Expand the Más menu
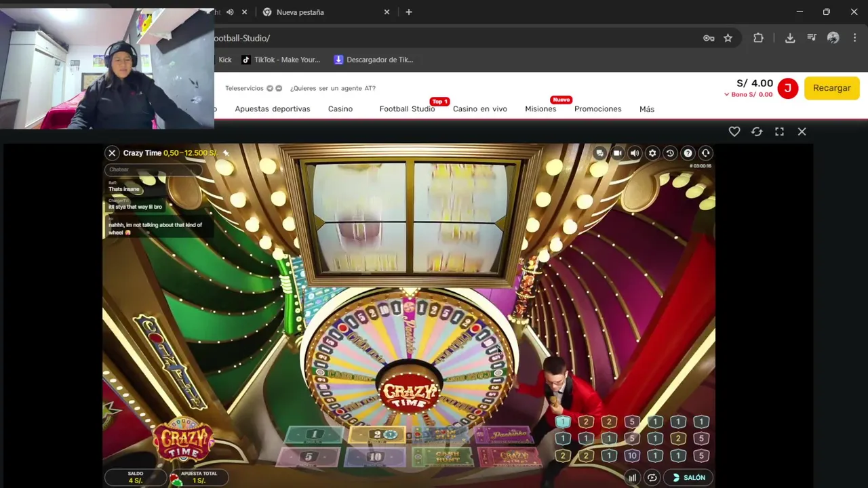Viewport: 868px width, 488px height. tap(647, 109)
